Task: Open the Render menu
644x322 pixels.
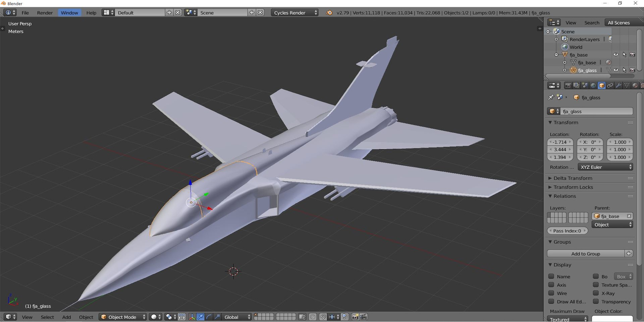Action: coord(45,13)
